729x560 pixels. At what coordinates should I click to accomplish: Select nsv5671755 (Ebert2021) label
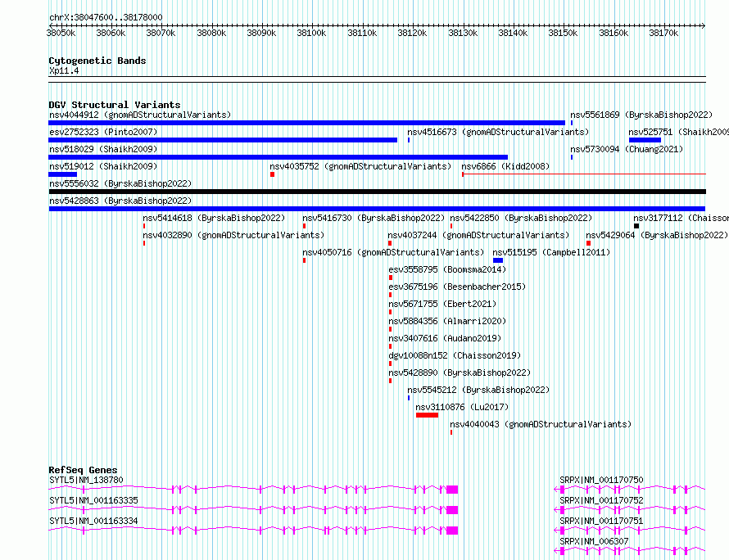pos(442,304)
